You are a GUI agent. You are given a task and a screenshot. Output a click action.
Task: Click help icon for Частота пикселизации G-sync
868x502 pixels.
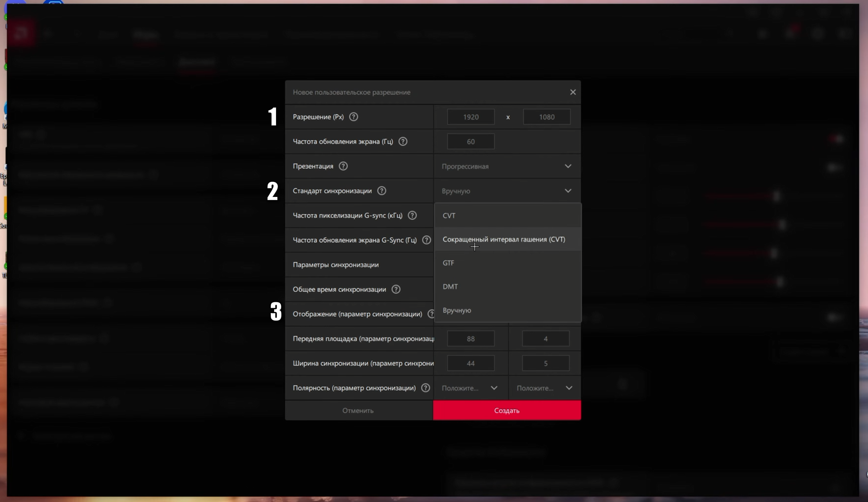[x=412, y=215]
